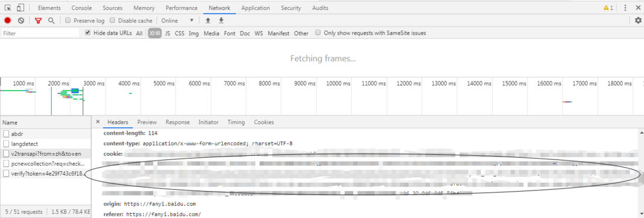Click the content-length 114 header line

[130, 133]
